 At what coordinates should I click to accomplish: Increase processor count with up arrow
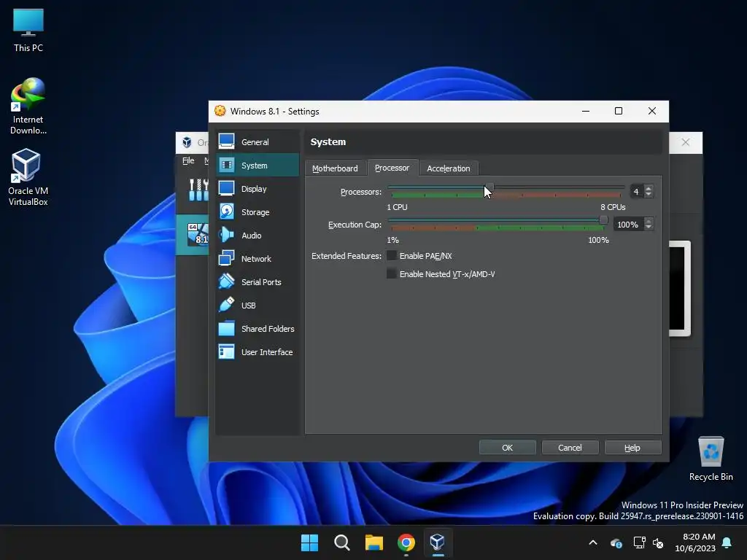point(649,188)
